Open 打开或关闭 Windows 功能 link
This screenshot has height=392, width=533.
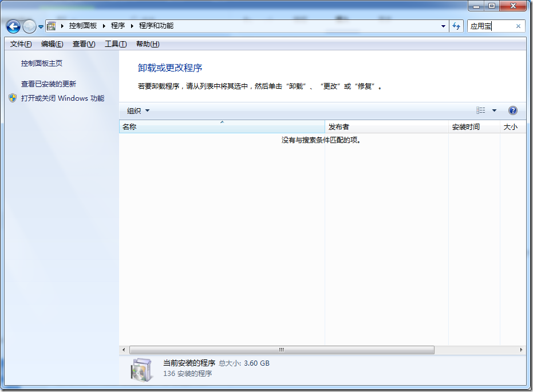62,98
